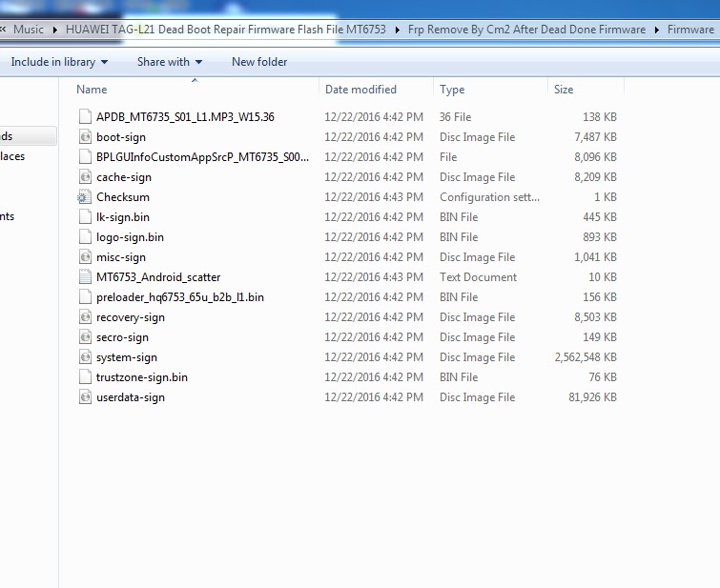The width and height of the screenshot is (720, 588).
Task: Select the file named preloader_hq6753_65u_b2b_l1.bin
Action: (x=180, y=297)
